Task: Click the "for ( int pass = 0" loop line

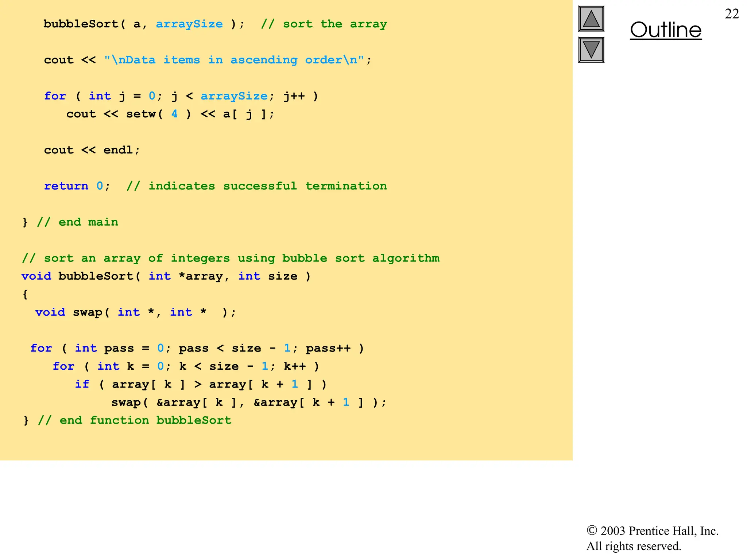Action: (197, 348)
